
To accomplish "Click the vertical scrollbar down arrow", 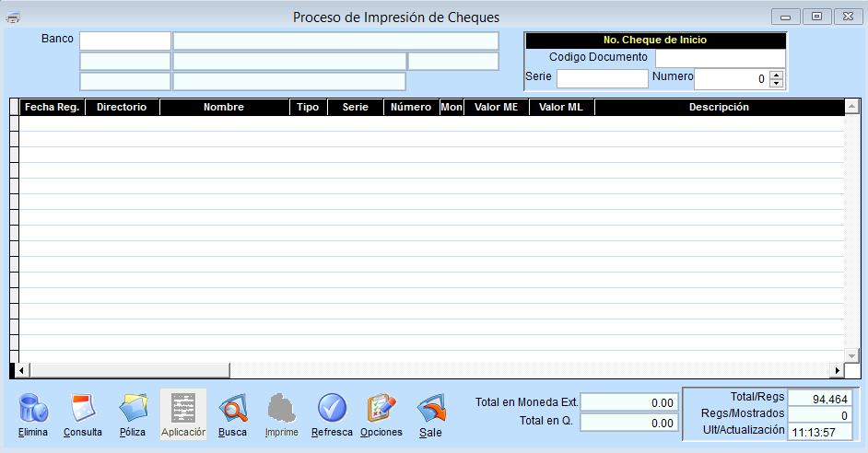I will (x=851, y=355).
